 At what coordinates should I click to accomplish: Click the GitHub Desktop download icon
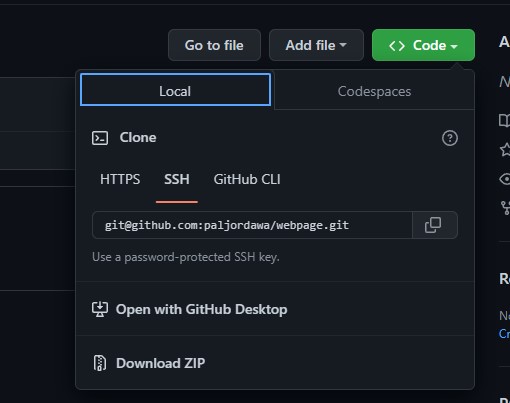tap(100, 309)
